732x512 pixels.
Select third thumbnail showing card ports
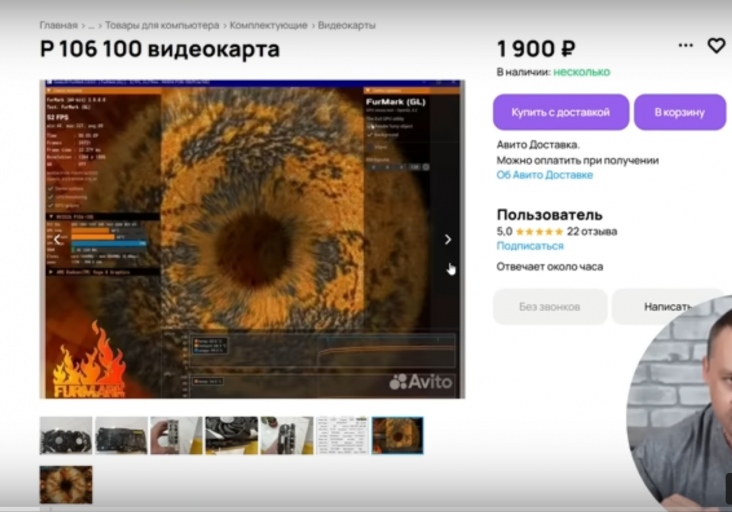coord(176,435)
